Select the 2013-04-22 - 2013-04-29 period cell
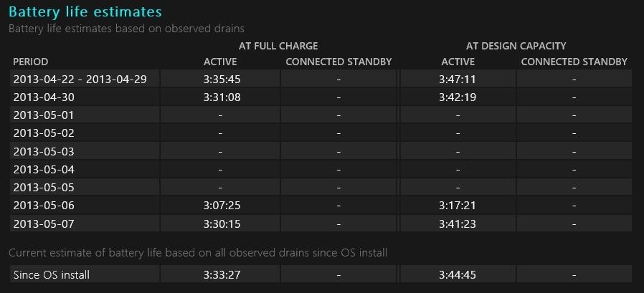Screen dimensions: 644x293 [x=85, y=78]
